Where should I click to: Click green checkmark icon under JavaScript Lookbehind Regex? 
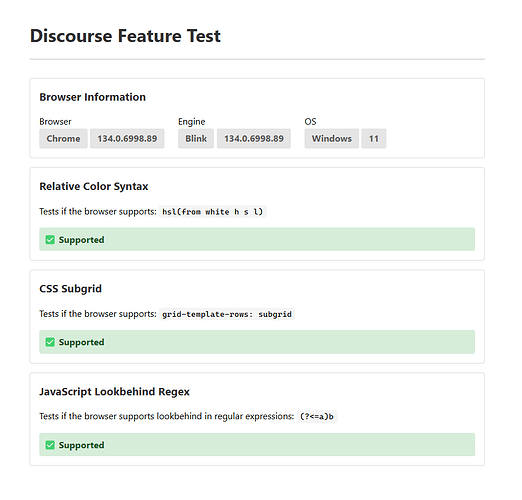pos(50,445)
